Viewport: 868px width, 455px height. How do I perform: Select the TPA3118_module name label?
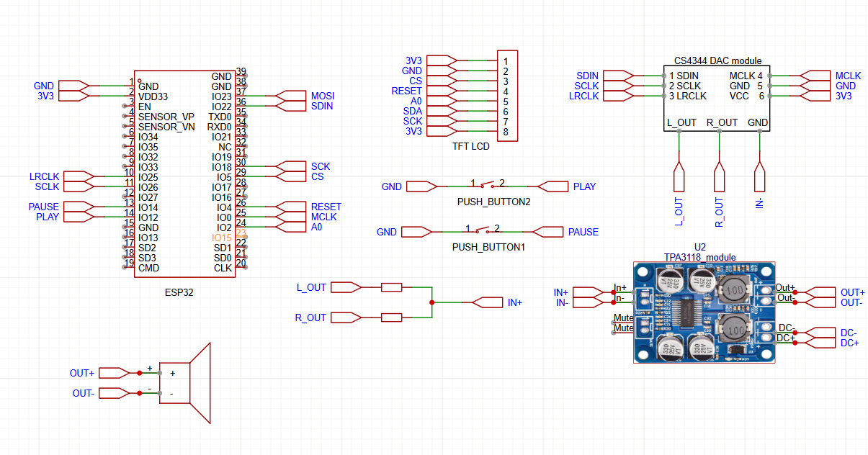[x=700, y=257]
